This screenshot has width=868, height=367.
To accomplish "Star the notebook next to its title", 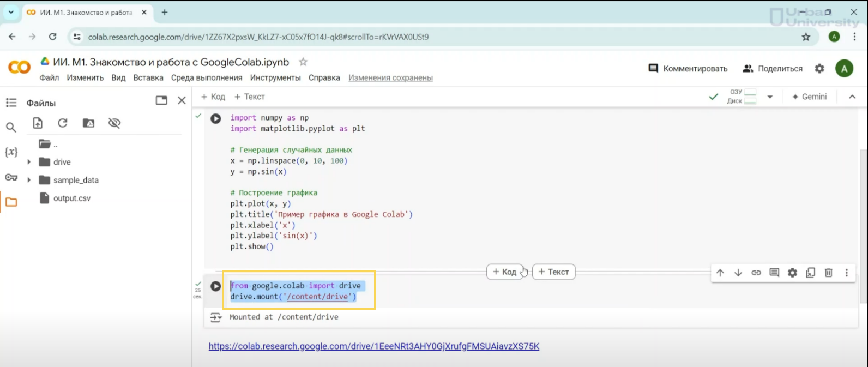I will [x=303, y=62].
